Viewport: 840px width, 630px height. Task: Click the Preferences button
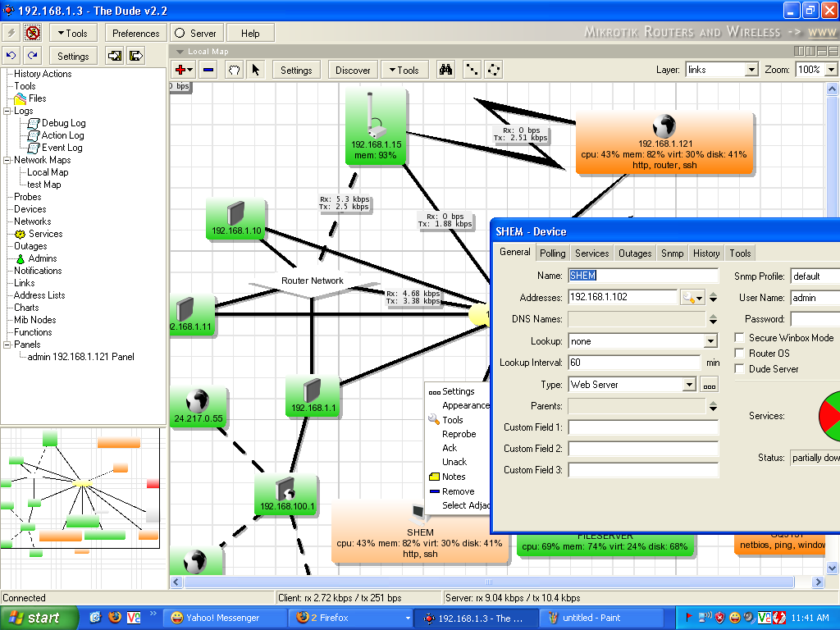coord(136,33)
